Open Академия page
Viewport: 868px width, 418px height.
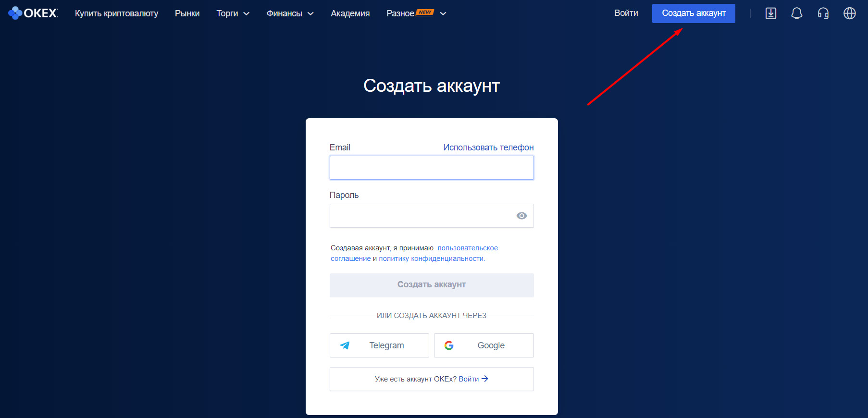click(350, 13)
